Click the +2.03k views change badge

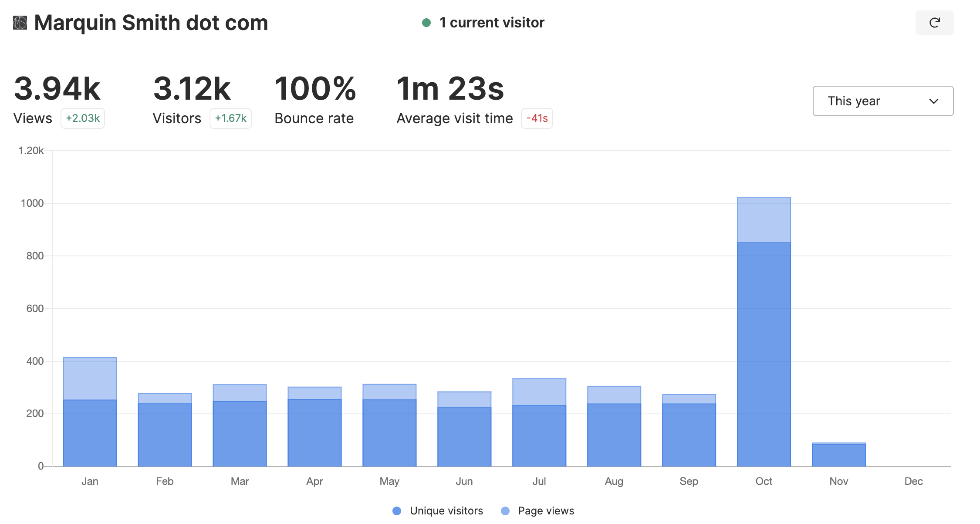[x=83, y=118]
